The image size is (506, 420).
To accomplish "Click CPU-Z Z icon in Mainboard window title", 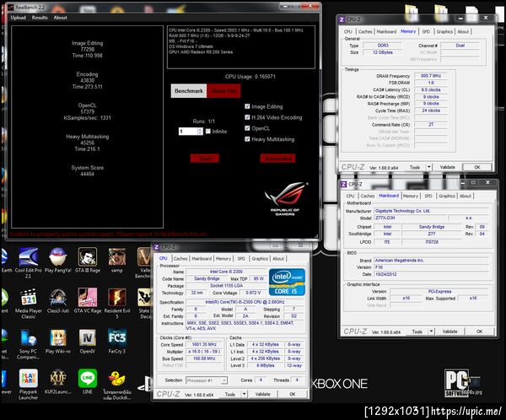I will point(344,184).
